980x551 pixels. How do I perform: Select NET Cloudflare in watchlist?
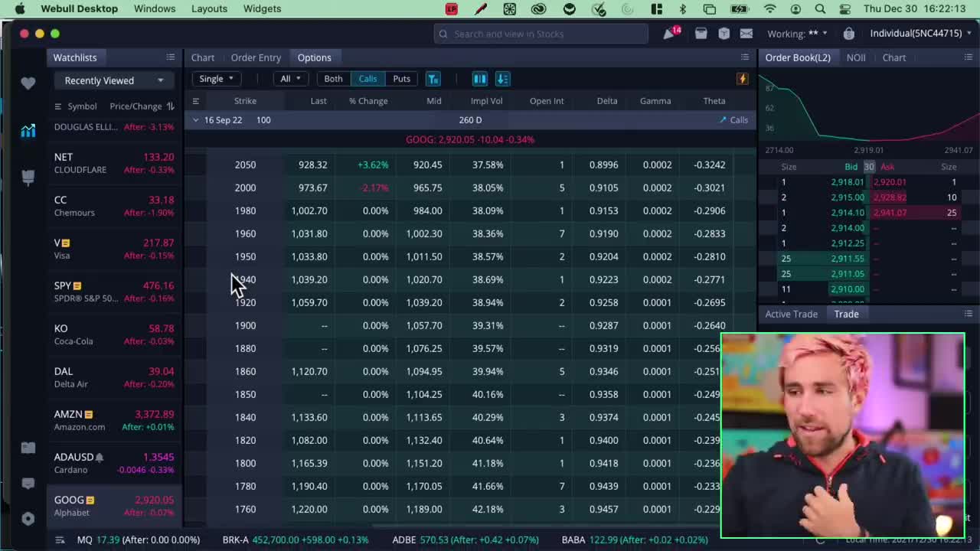click(114, 163)
